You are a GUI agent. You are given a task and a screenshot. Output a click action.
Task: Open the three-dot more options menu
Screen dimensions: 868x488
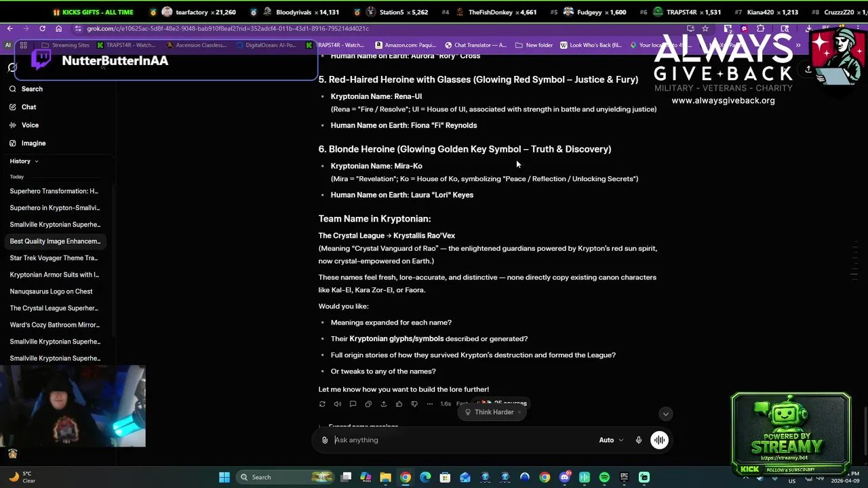pos(430,404)
